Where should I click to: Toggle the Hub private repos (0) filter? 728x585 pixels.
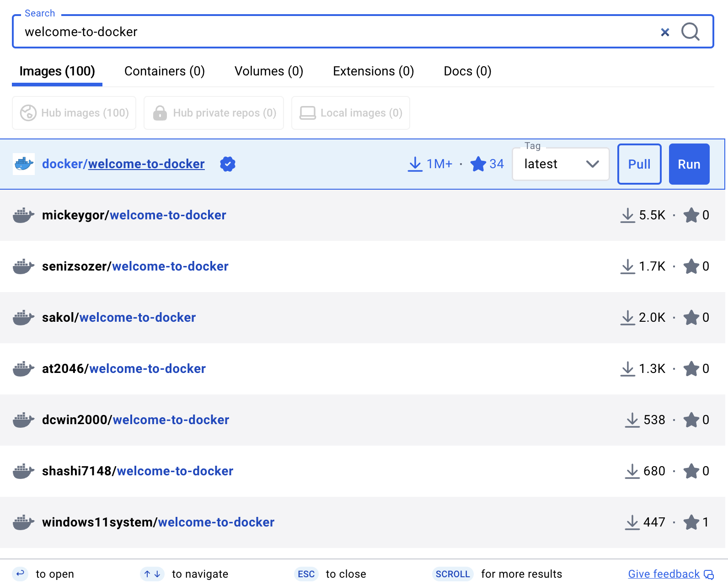tap(214, 113)
